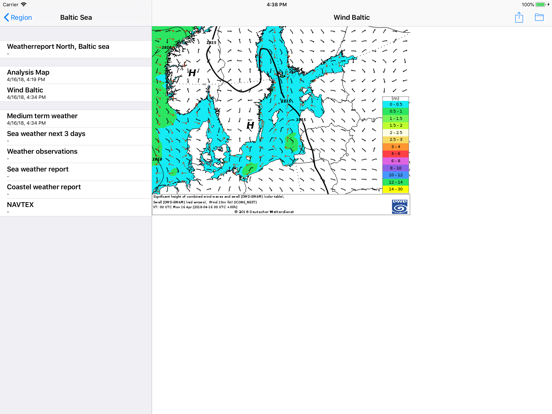Open Sea weather report
Viewport: 552px width, 414px height.
pos(76,172)
